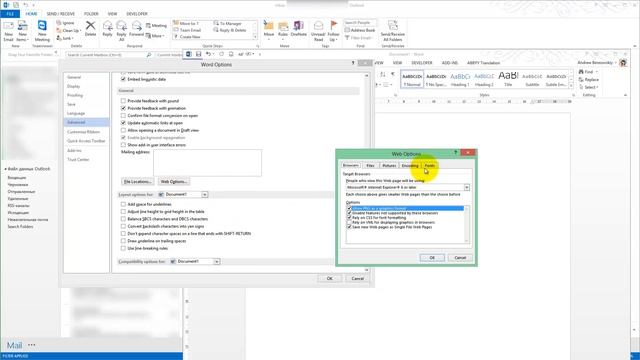
Task: Switch to Files tab in Web Options
Action: (x=370, y=166)
